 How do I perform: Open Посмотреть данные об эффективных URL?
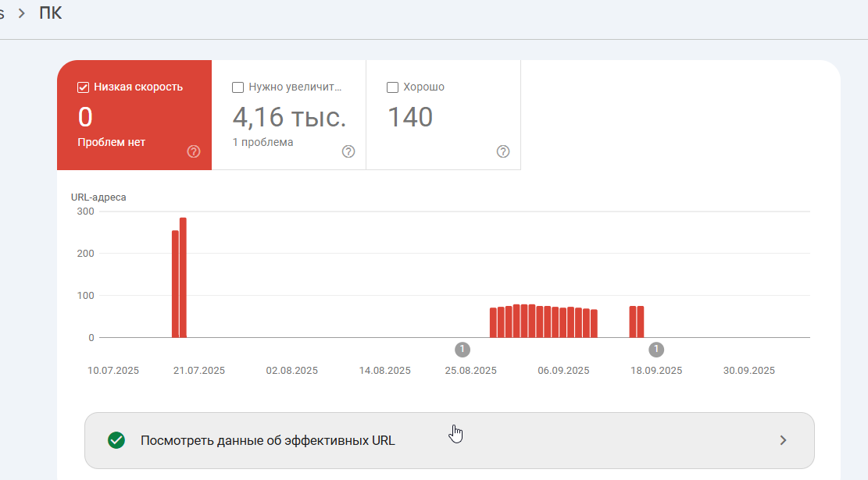449,440
